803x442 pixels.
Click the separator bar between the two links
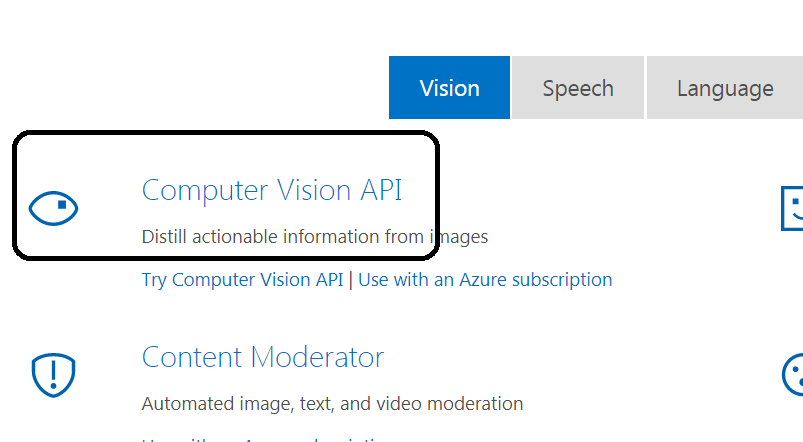(x=351, y=279)
